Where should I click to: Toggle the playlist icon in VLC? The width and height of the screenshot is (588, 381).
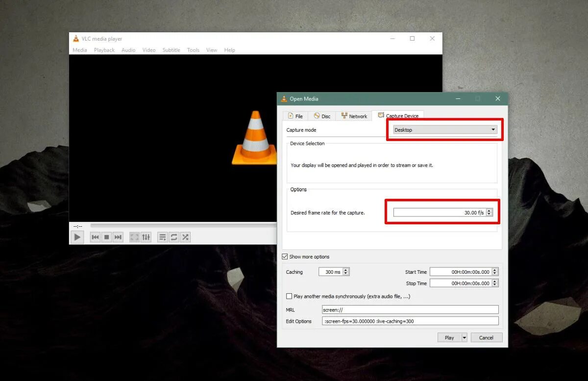pyautogui.click(x=162, y=238)
